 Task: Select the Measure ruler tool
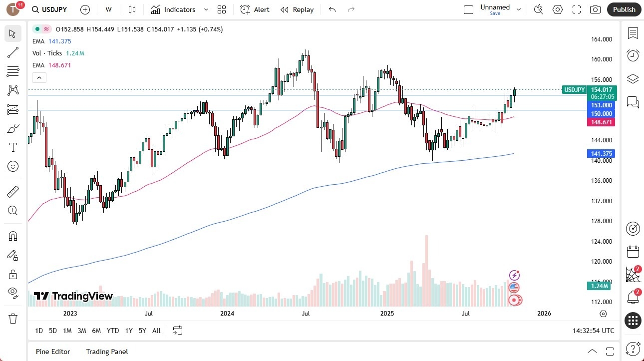[13, 191]
